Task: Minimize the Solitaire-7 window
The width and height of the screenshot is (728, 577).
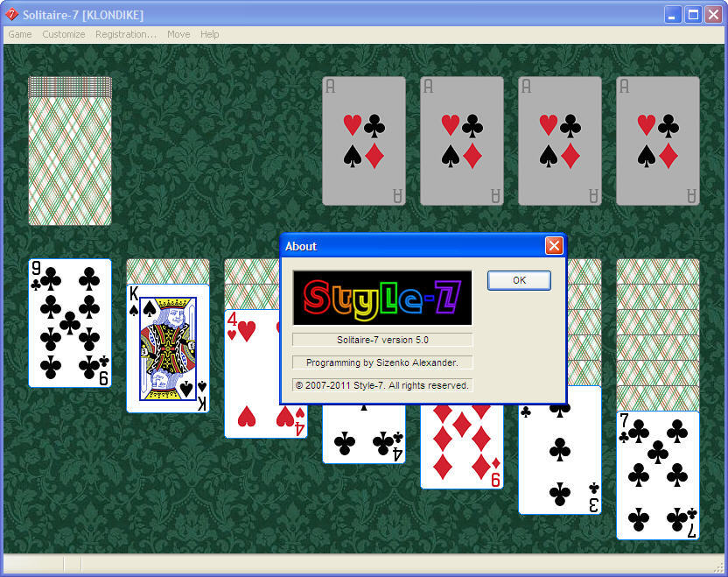Action: 672,14
